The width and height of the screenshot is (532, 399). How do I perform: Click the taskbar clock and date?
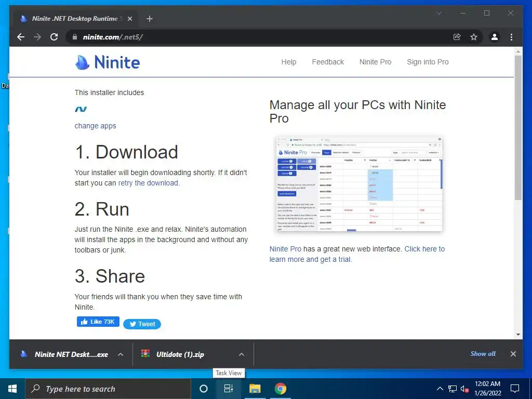point(487,389)
